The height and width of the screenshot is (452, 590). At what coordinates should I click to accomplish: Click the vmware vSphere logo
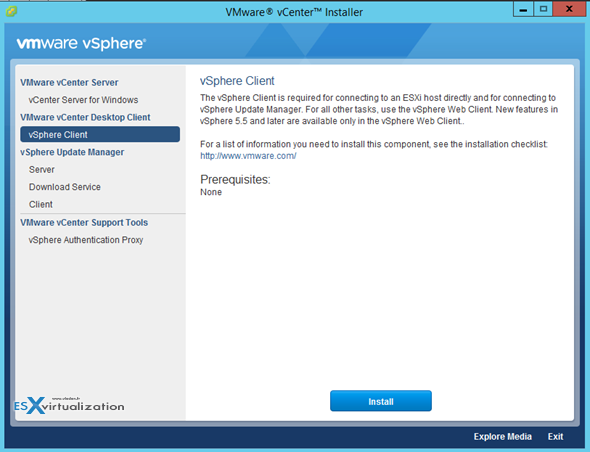coord(81,44)
